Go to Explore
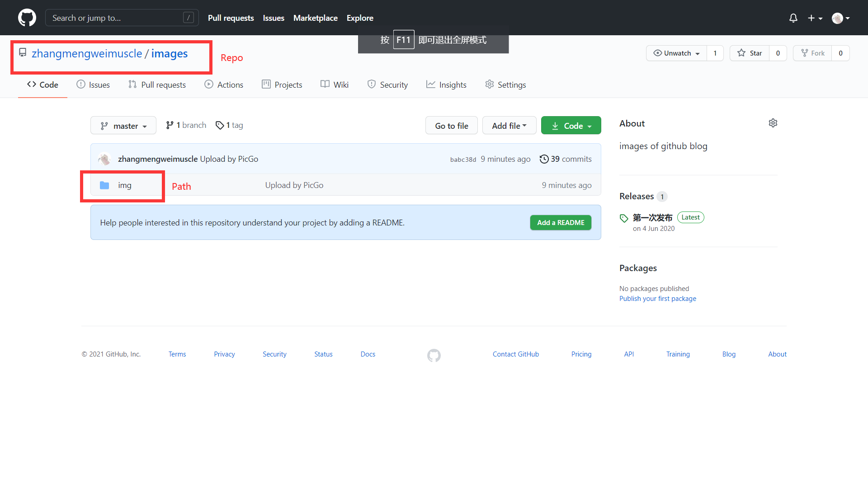The image size is (868, 488). [360, 18]
